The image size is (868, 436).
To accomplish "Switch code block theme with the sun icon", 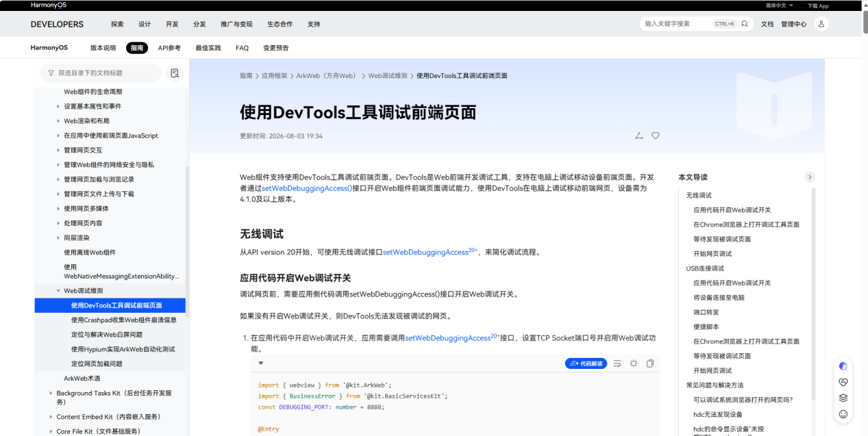I will tap(634, 363).
